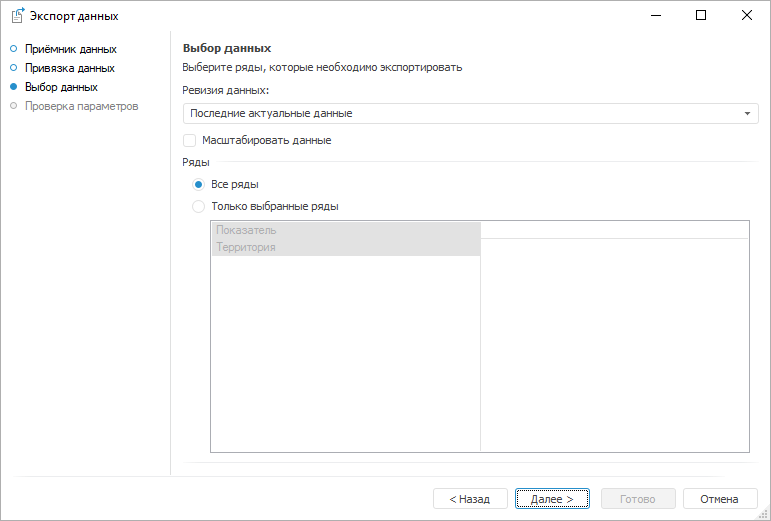Click the 'Приёмник данных' step bullet icon
This screenshot has width=771, height=521.
13,49
